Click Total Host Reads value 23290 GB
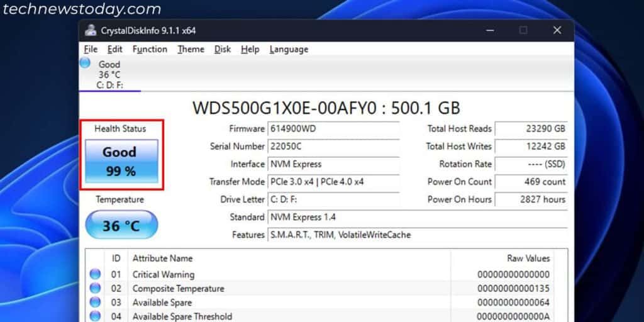Viewport: 644px width, 322px height. [x=531, y=128]
